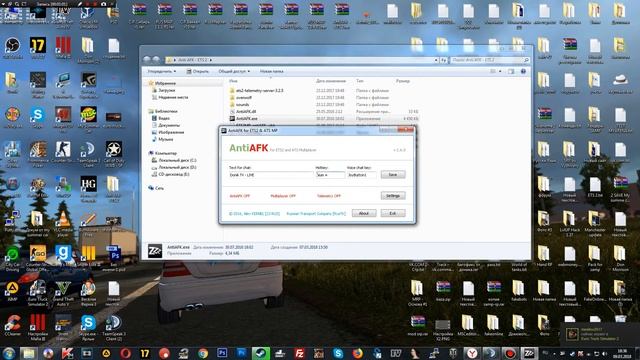Select CD-дисковод (E:) in navigation pane
Image resolution: width=640 pixels, height=360 pixels.
(171, 174)
